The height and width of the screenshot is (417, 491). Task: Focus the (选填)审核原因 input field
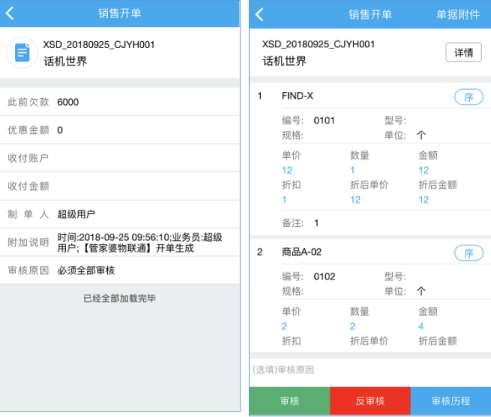pyautogui.click(x=370, y=370)
